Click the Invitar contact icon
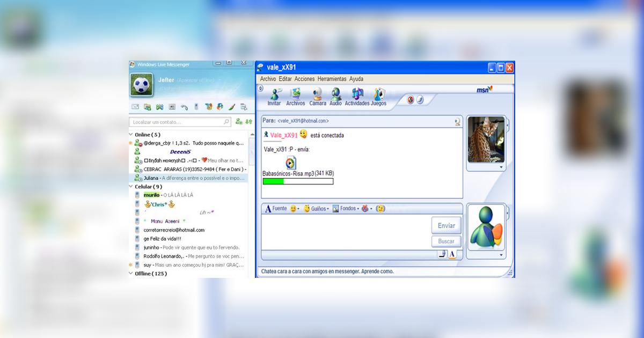The width and height of the screenshot is (644, 338). (274, 94)
